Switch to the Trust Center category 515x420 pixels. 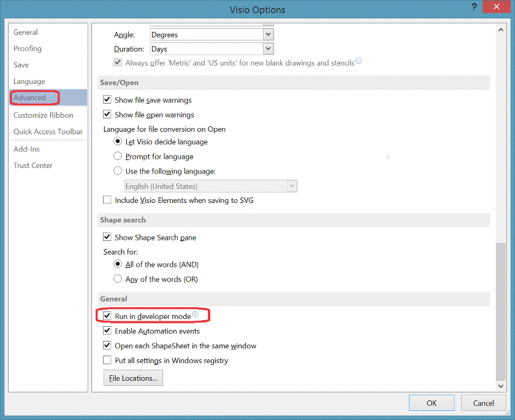click(33, 166)
